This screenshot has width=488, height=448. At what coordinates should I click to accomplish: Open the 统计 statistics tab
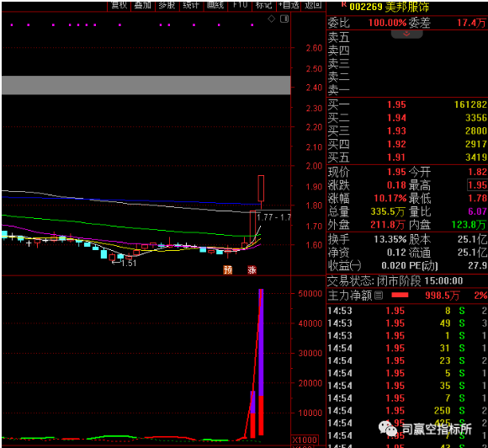[x=191, y=5]
